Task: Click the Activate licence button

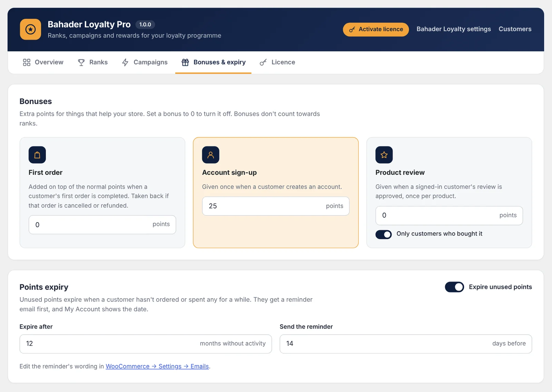Action: point(376,29)
